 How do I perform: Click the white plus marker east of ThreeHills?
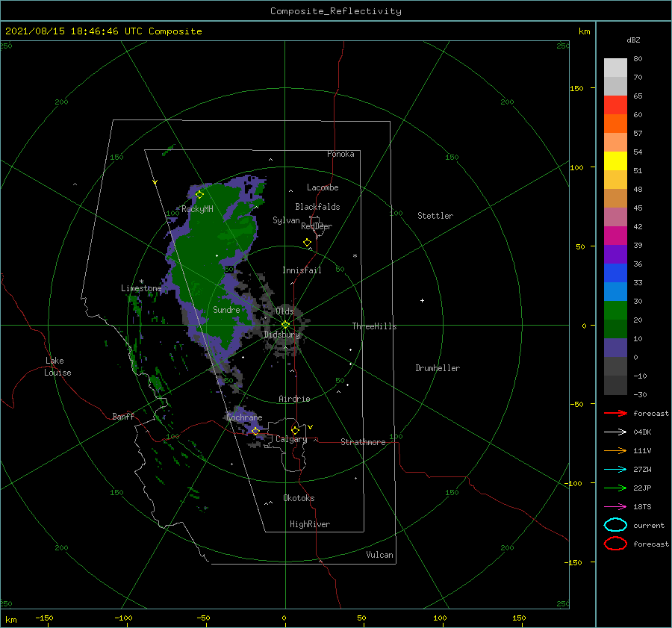(x=422, y=300)
